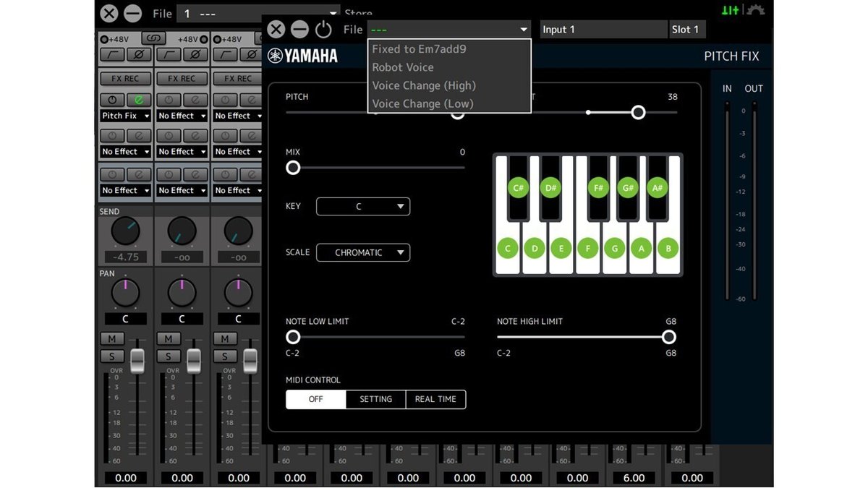Invert phase on channel 1
The image size is (868, 488).
point(138,55)
